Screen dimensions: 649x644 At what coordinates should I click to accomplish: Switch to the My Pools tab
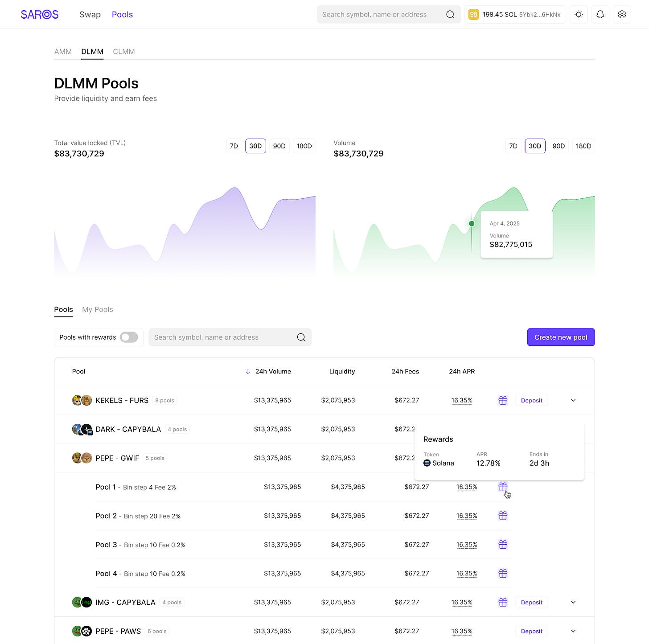tap(98, 309)
